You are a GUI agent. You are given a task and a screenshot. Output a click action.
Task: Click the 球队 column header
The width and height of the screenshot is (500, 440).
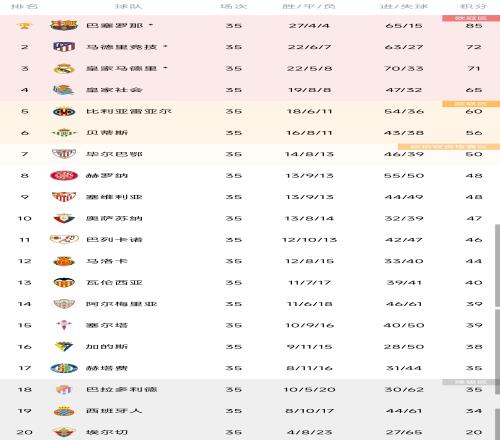coord(129,6)
